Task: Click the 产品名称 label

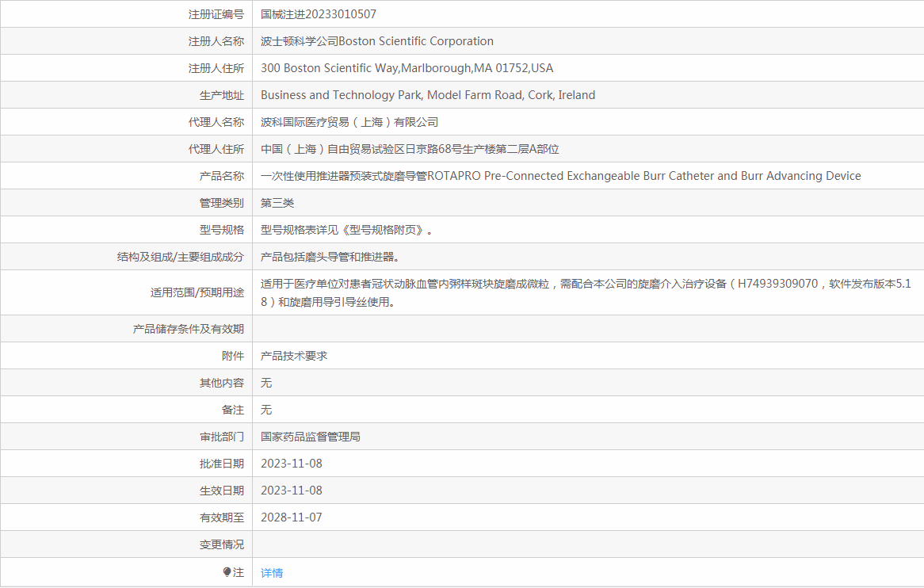Action: pyautogui.click(x=222, y=176)
